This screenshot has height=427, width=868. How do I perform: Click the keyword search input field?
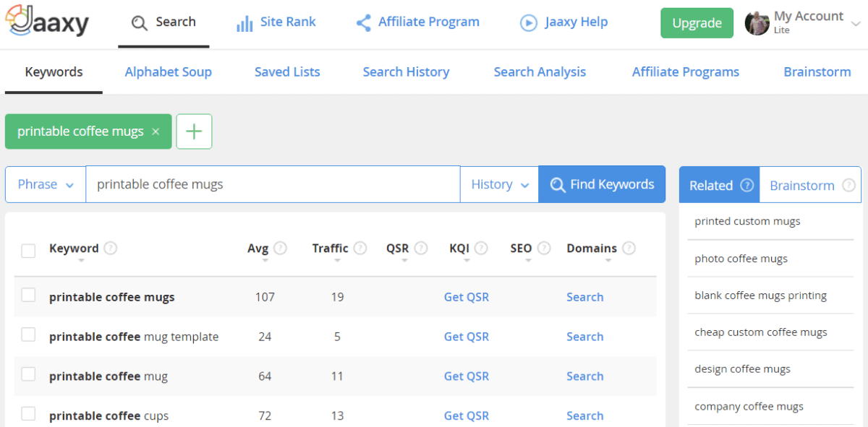(273, 184)
